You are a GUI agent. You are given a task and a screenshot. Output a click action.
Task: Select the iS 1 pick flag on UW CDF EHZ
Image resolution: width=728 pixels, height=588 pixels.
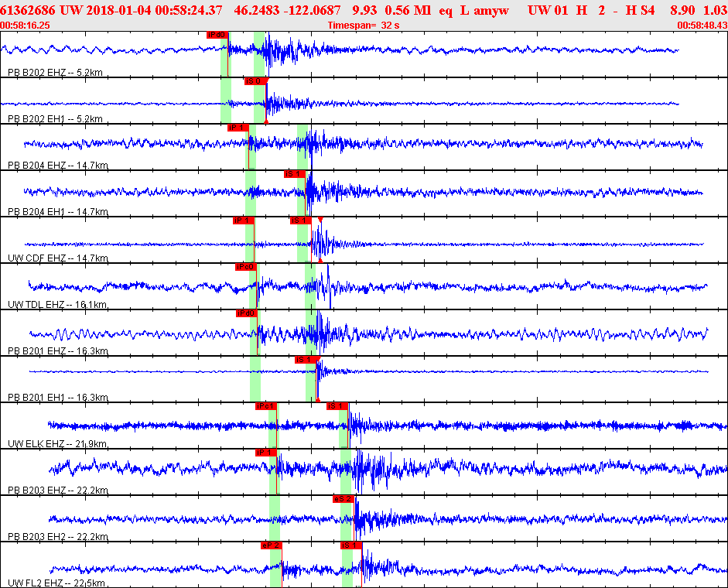coord(300,220)
